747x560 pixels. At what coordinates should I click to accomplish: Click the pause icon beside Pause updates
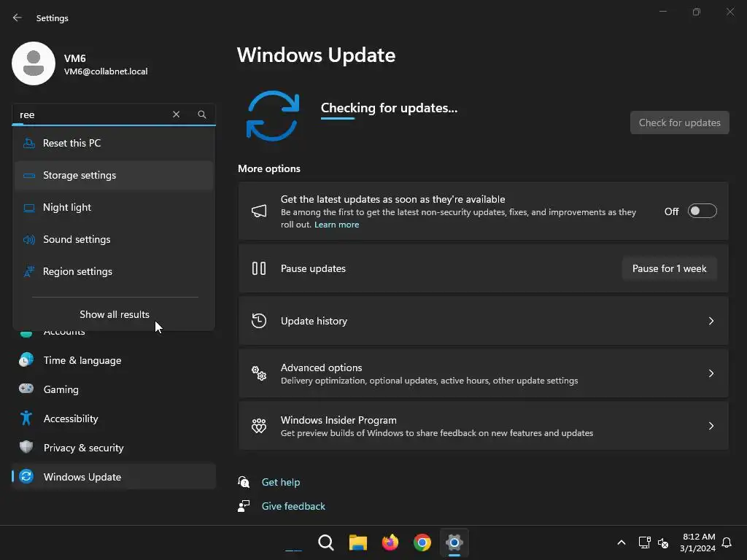pyautogui.click(x=259, y=268)
